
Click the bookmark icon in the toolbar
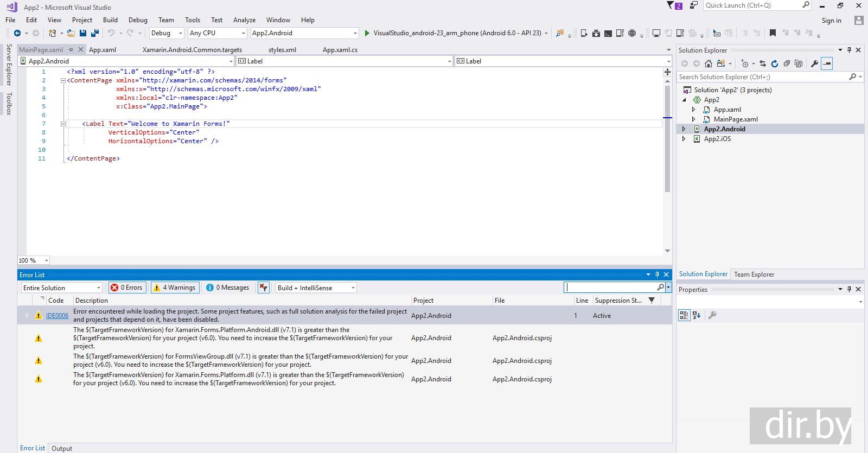tap(773, 33)
